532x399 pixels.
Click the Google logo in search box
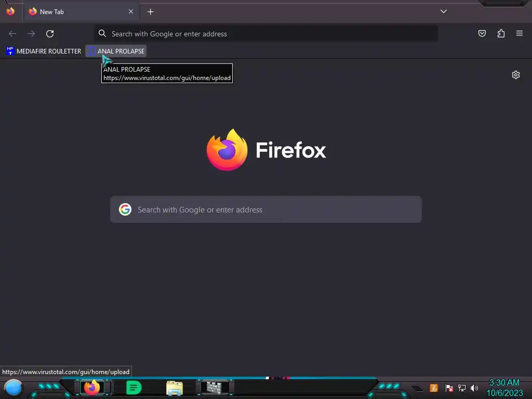(125, 209)
